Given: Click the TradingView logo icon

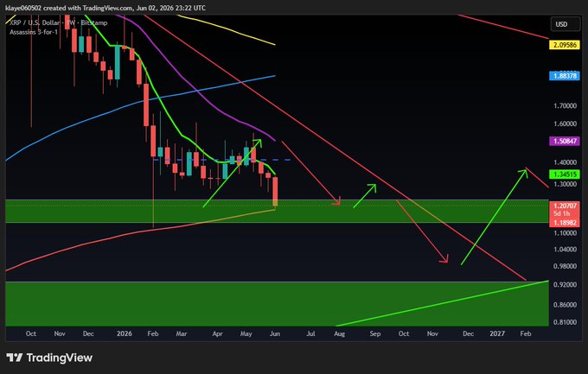Looking at the screenshot, I should pos(15,358).
